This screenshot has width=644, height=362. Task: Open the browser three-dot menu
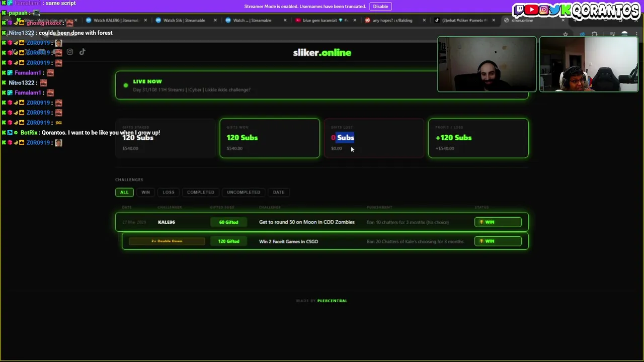636,34
